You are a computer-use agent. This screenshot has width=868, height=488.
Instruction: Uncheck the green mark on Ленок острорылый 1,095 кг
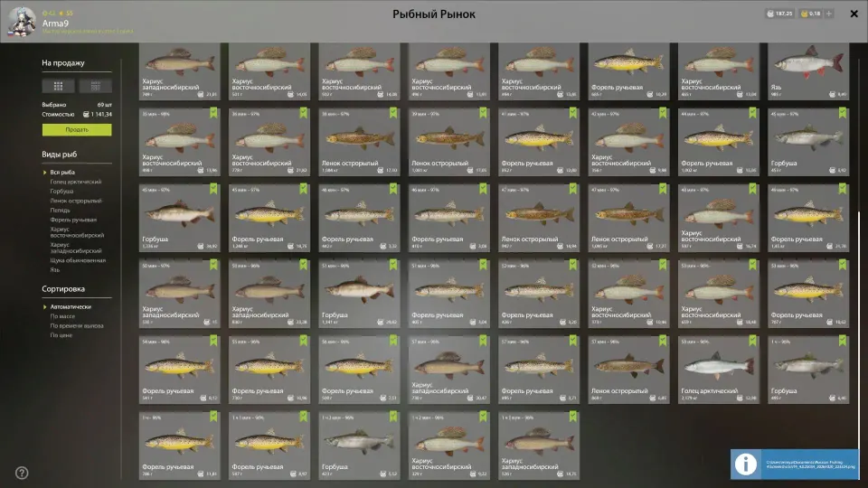pos(663,189)
